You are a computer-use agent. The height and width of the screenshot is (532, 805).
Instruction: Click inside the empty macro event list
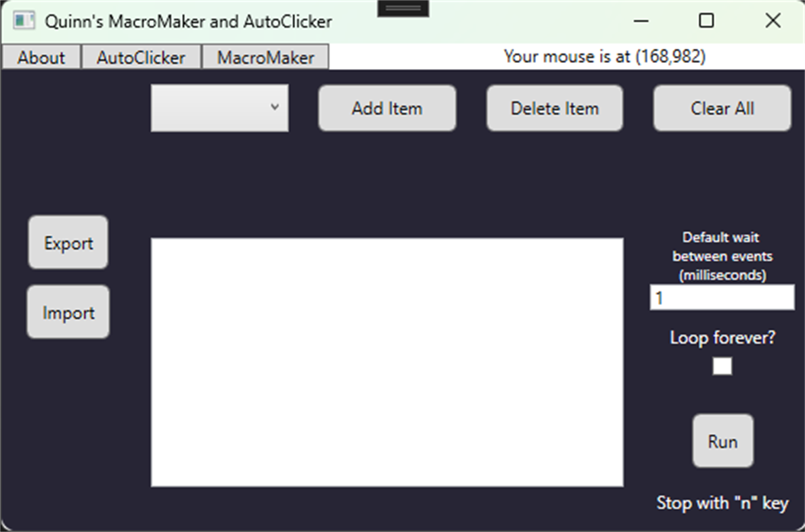[x=388, y=361]
